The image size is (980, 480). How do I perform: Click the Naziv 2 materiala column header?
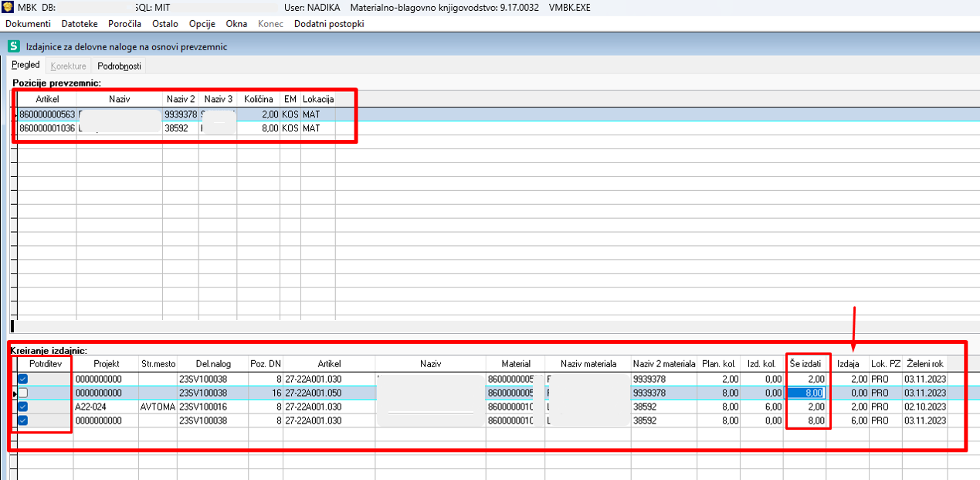coord(664,363)
